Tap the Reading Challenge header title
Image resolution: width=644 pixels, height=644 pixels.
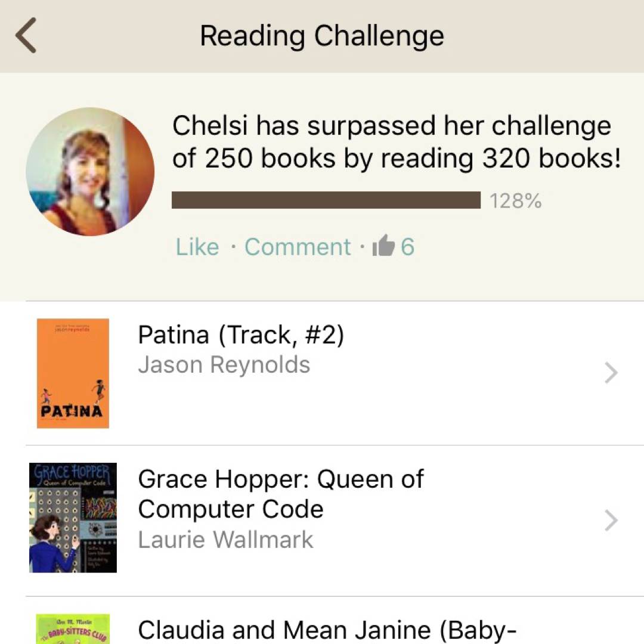point(322,36)
